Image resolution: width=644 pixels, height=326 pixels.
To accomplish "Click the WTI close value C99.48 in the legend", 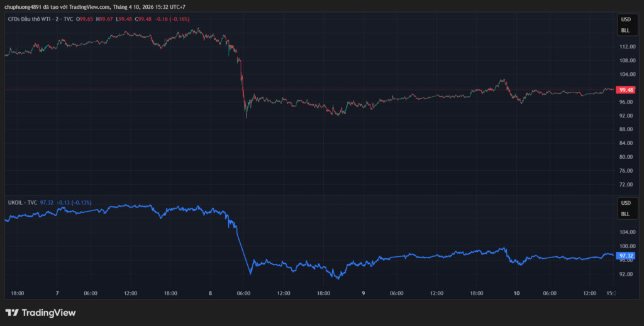I will click(x=143, y=19).
